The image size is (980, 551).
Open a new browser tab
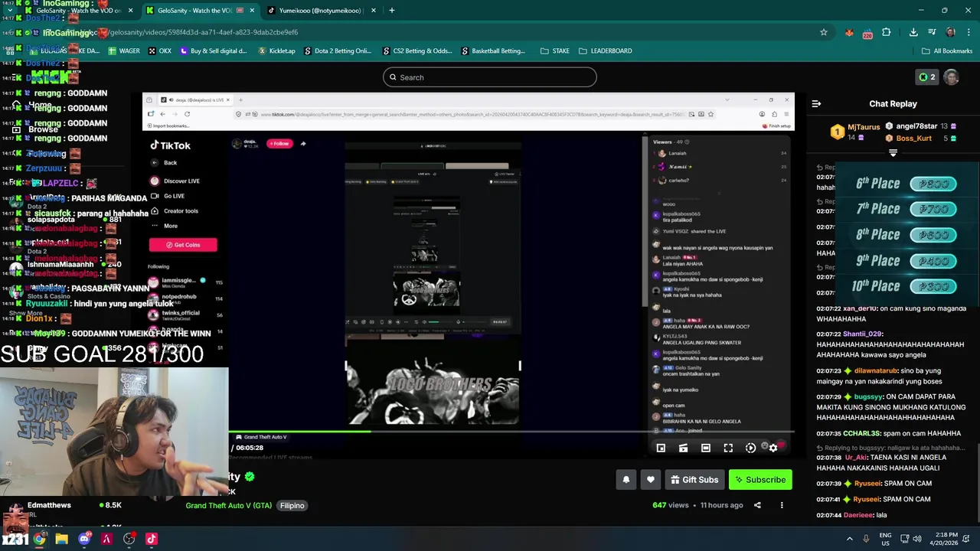391,11
